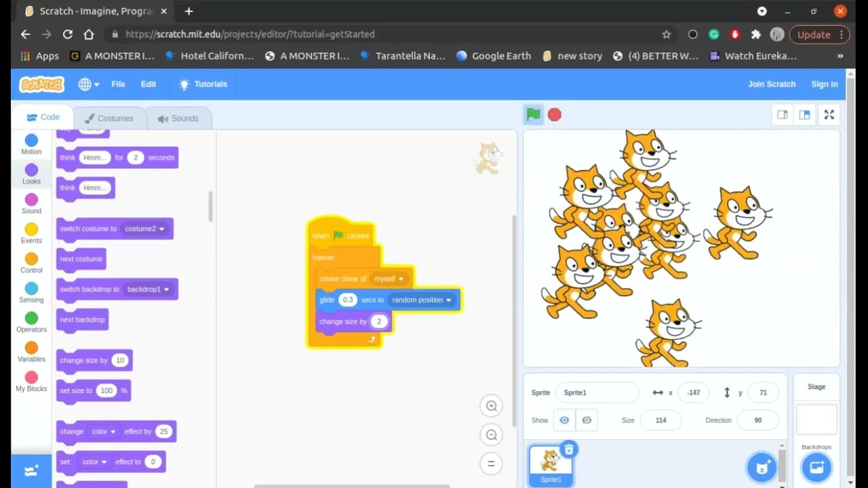Open the File menu
This screenshot has height=488, width=868.
pos(118,84)
